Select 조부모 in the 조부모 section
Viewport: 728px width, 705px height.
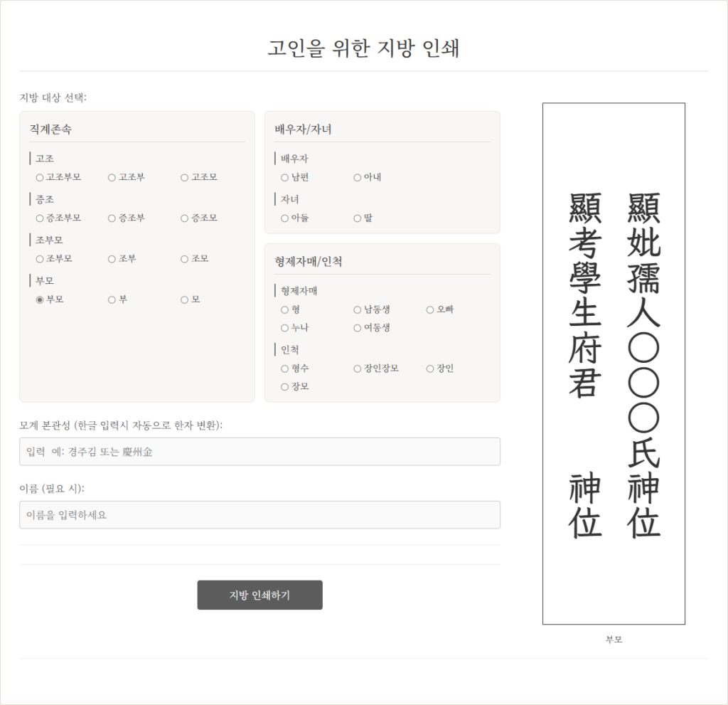(38, 258)
